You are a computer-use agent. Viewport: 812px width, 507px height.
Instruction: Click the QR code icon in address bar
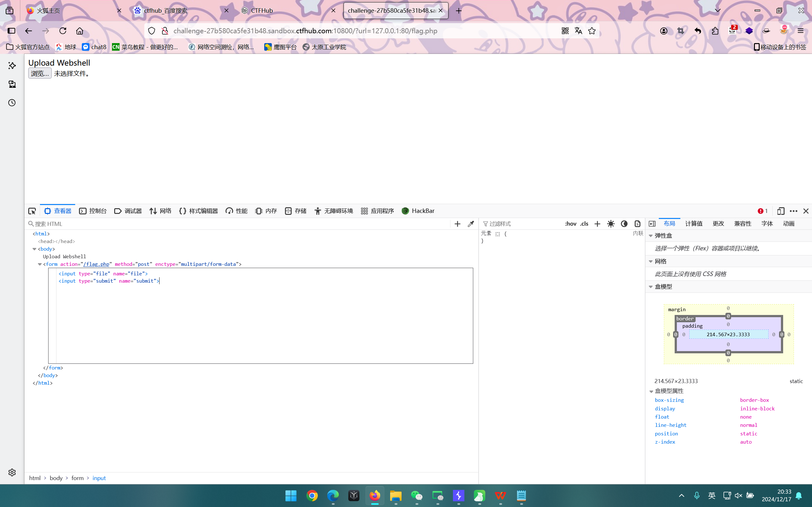pos(565,31)
